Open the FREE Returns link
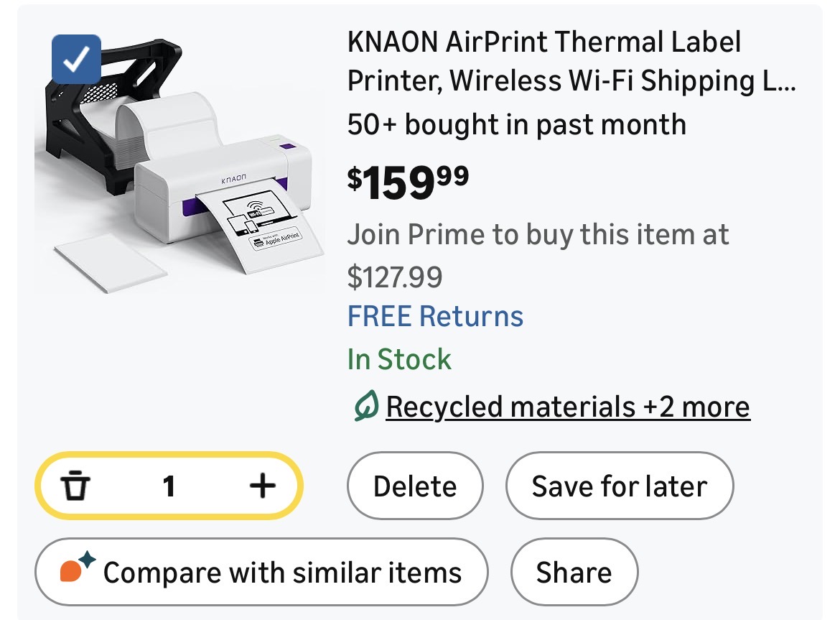840x620 pixels. (435, 316)
